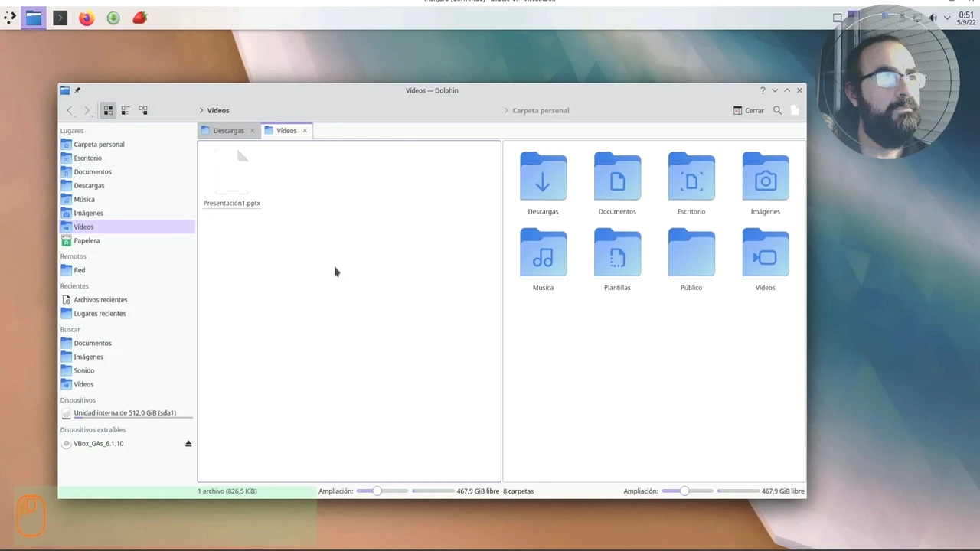980x551 pixels.
Task: Click Carpeta personal in the right breadcrumb
Action: point(541,110)
